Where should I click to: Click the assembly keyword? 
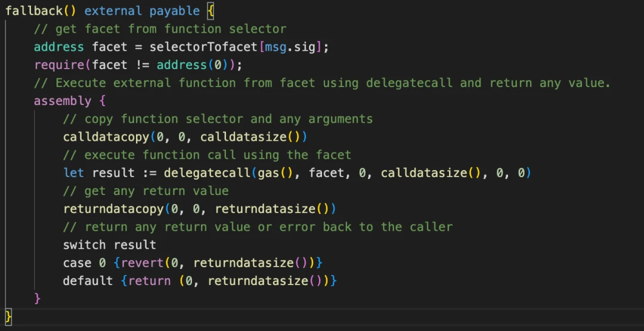pos(63,101)
